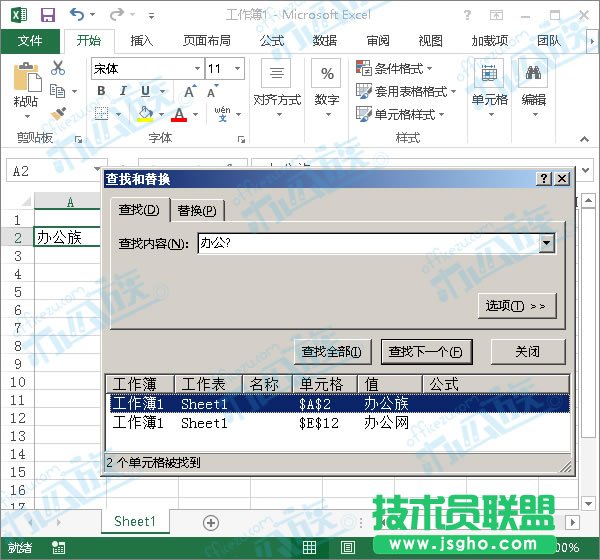Expand the font size dropdown 11
Screen dimensions: 600x560
point(238,69)
